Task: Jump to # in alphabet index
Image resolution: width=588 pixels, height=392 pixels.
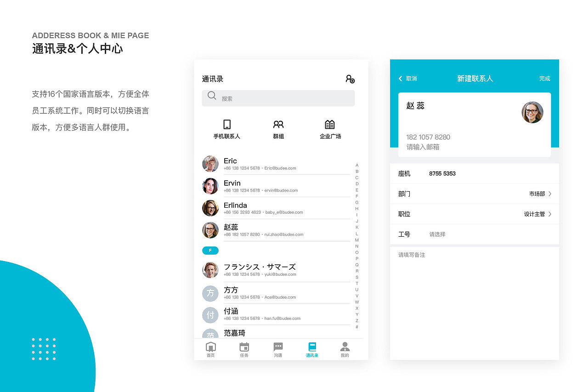Action: pos(357,327)
